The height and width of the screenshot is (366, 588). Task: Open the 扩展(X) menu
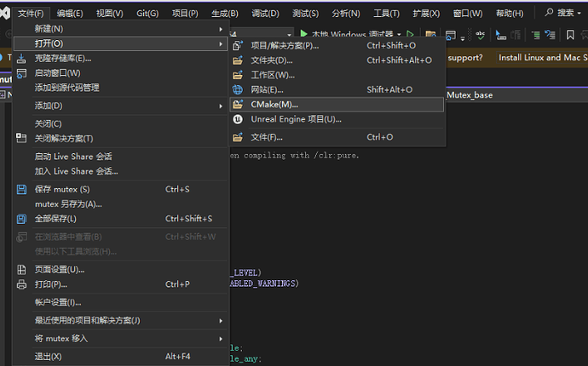(426, 14)
